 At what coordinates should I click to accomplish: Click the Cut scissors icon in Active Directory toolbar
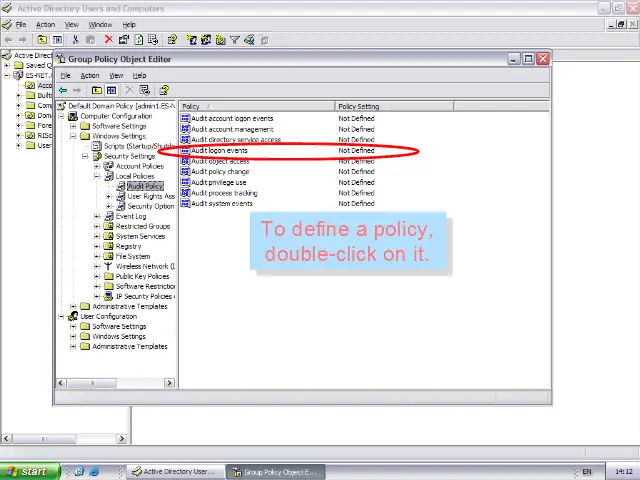click(75, 40)
